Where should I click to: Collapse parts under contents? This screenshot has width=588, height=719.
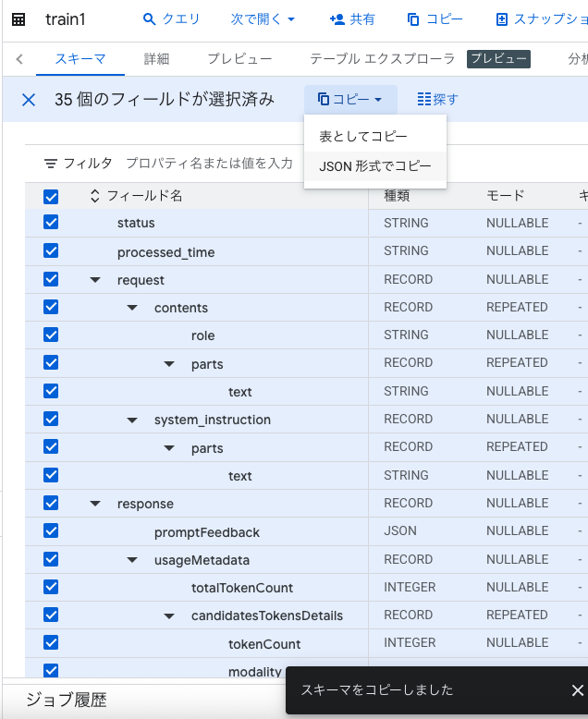[169, 364]
